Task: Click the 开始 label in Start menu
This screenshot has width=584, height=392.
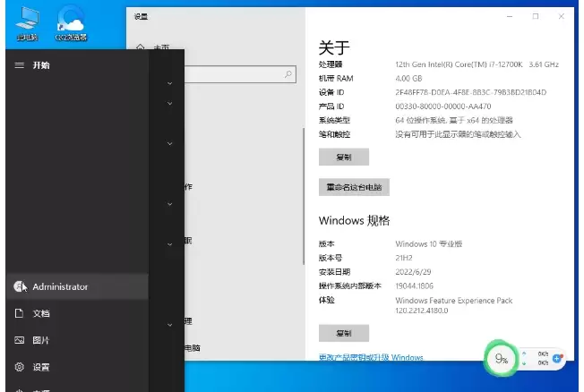Action: click(41, 65)
